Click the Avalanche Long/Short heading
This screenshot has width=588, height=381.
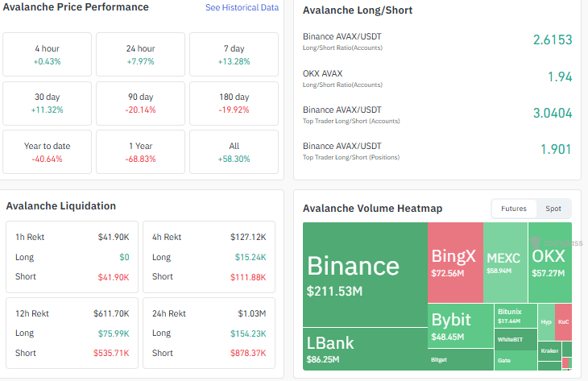click(358, 10)
